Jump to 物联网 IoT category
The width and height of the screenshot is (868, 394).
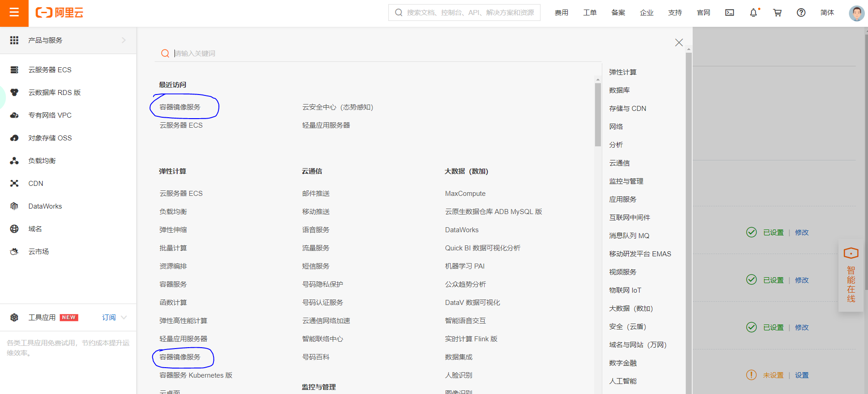point(625,290)
